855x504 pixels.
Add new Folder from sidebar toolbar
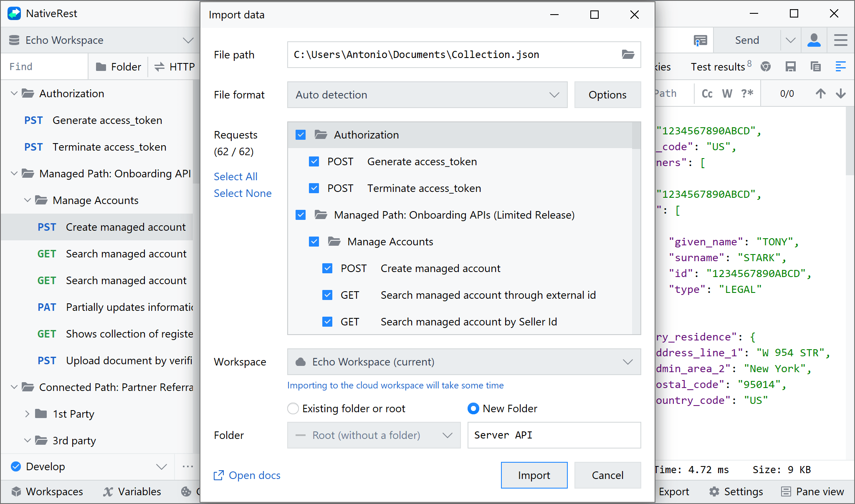coord(118,67)
